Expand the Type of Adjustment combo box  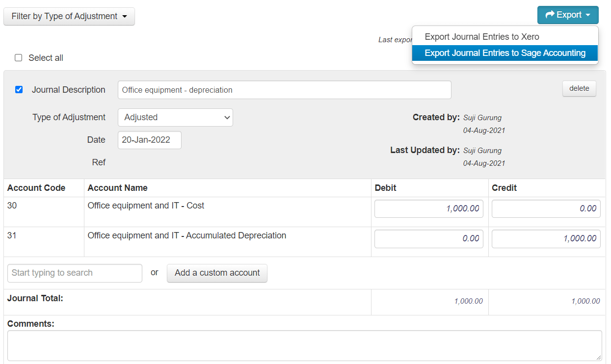[x=175, y=118]
